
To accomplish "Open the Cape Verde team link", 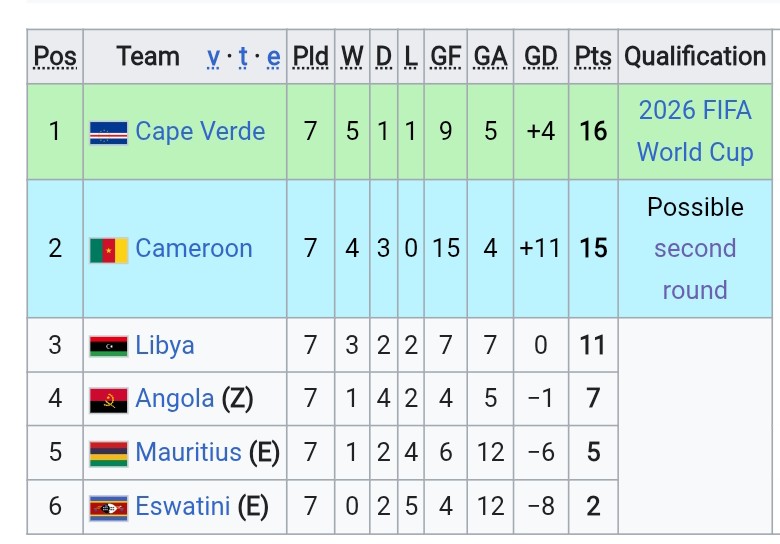I will click(x=200, y=132).
